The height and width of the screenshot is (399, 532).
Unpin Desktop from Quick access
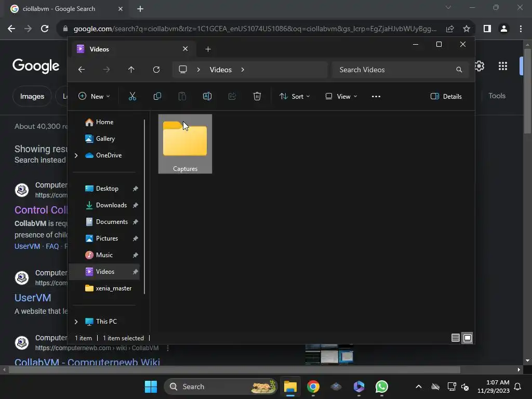coord(136,189)
